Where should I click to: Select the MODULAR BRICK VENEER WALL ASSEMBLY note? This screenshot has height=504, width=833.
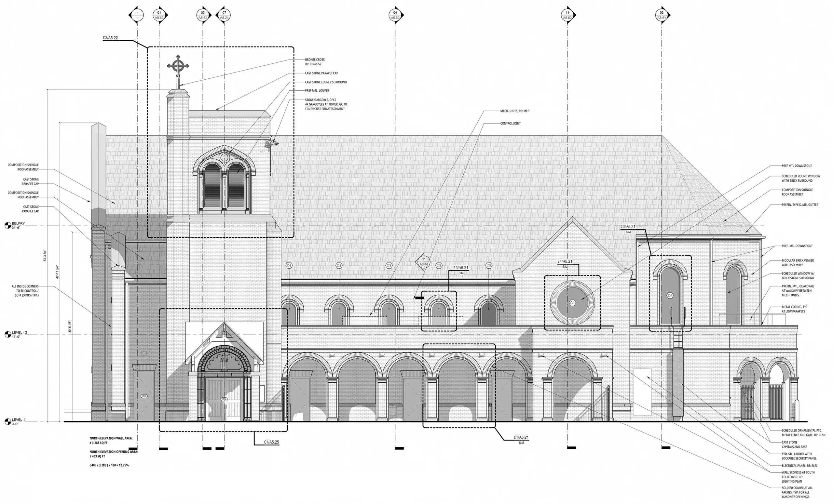coord(798,263)
